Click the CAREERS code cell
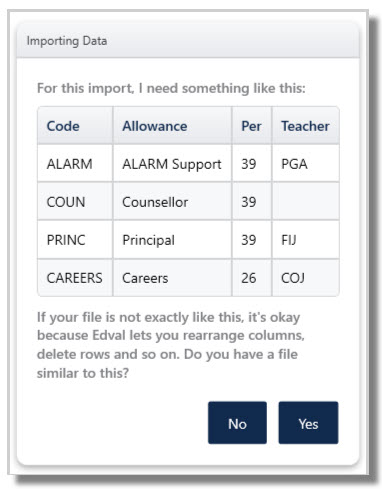Image resolution: width=382 pixels, height=489 pixels. pyautogui.click(x=75, y=277)
